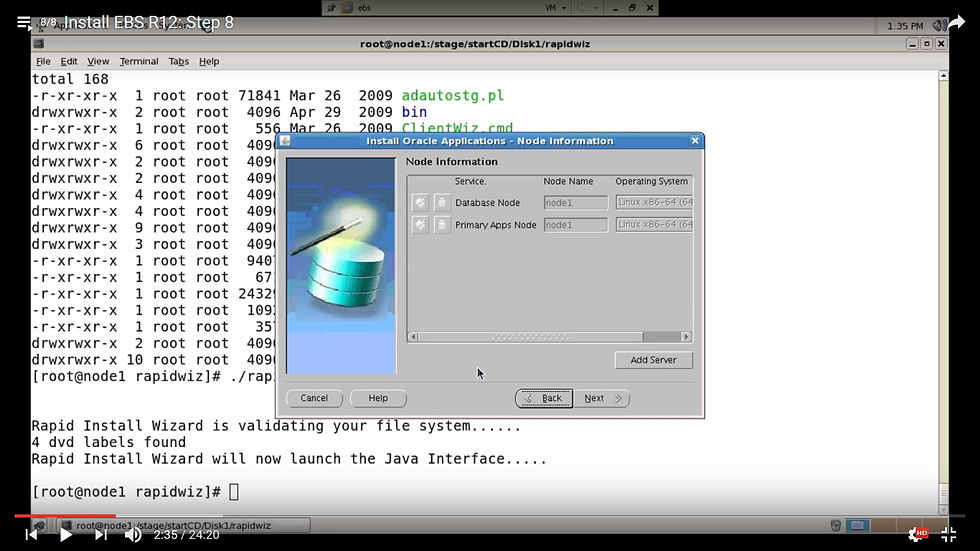Click the Add Server button
The image size is (980, 551).
653,360
